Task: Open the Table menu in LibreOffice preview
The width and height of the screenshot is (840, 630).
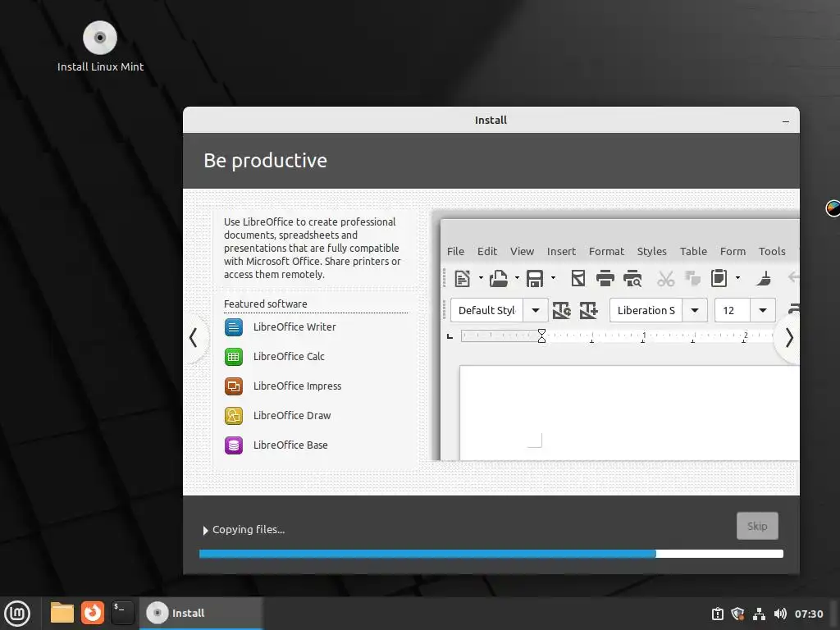Action: click(x=694, y=251)
